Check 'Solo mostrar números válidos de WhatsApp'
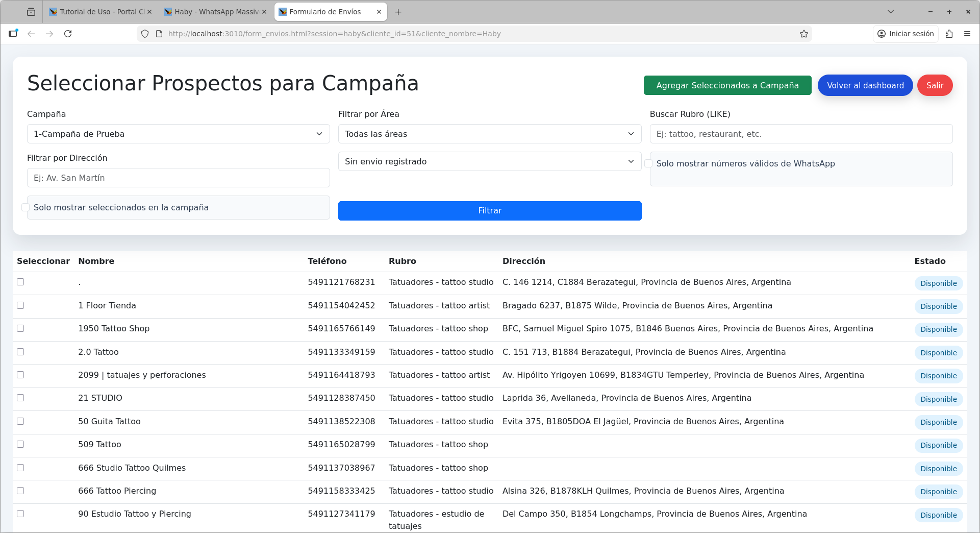980x533 pixels. click(x=648, y=163)
